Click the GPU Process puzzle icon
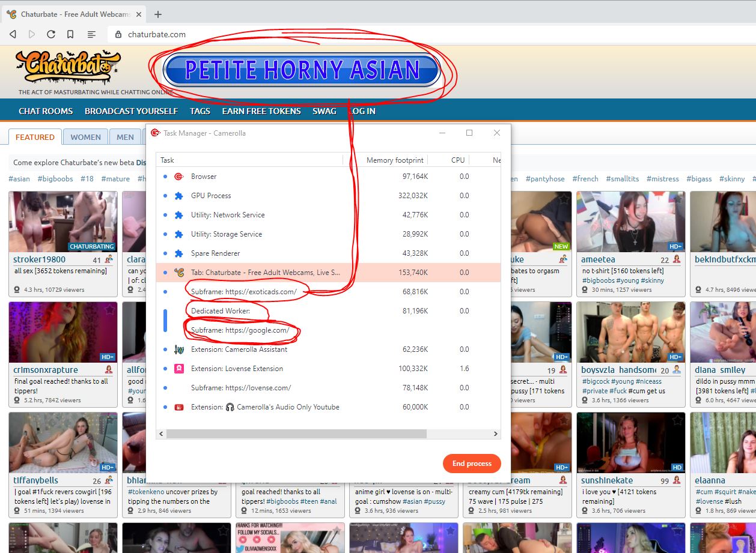Image resolution: width=756 pixels, height=553 pixels. [x=178, y=196]
